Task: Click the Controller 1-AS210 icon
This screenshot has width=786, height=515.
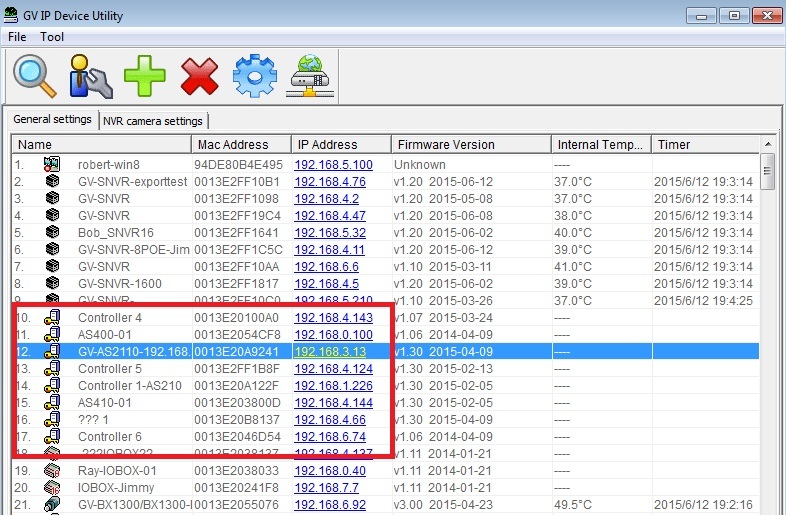Action: (52, 386)
